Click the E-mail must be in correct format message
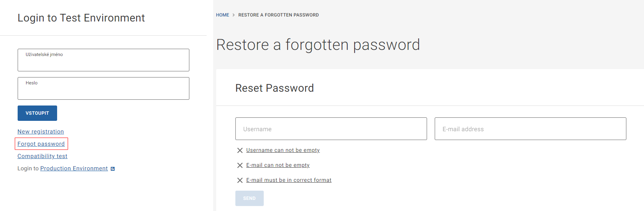Image resolution: width=644 pixels, height=211 pixels. (x=289, y=180)
